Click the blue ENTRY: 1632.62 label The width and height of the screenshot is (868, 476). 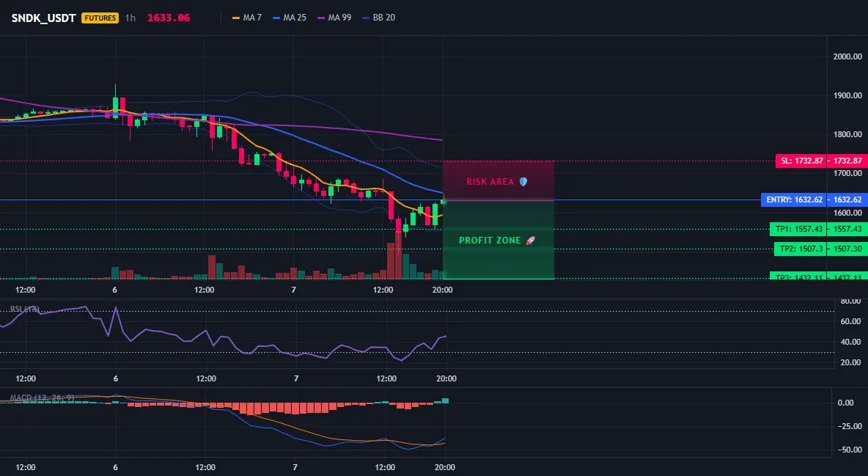[794, 199]
